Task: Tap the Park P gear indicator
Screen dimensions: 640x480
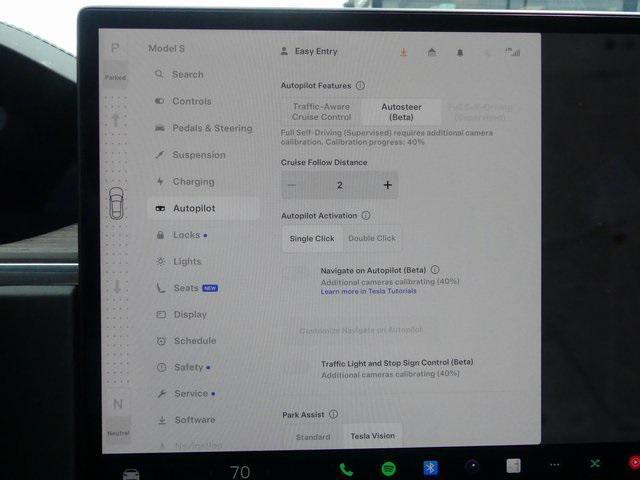Action: pyautogui.click(x=115, y=48)
